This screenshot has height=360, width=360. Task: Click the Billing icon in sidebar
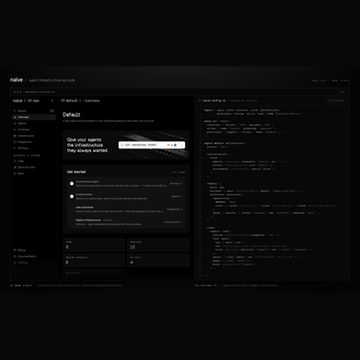[15, 250]
